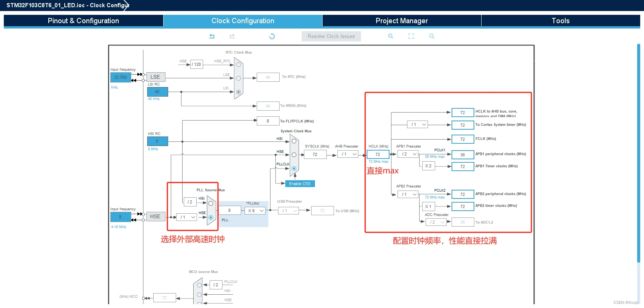Select HSE_RTC in RTC Clock Mux
This screenshot has height=308, width=644.
(239, 65)
